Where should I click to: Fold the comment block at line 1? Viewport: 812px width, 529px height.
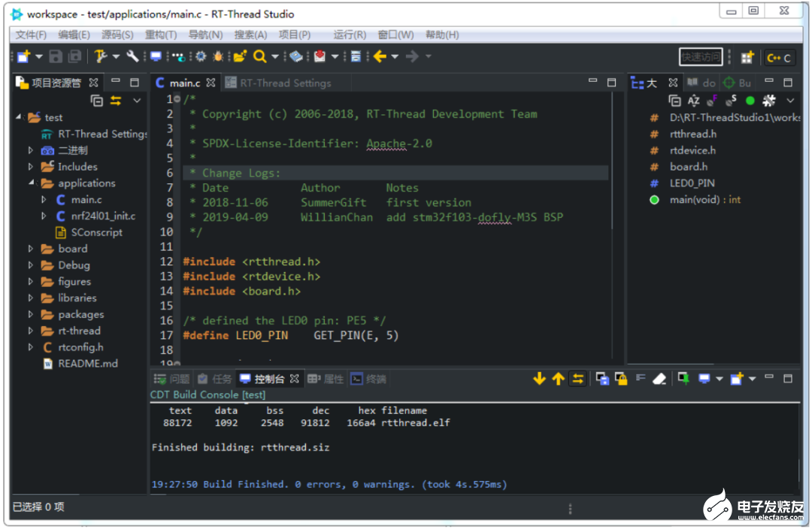[177, 98]
